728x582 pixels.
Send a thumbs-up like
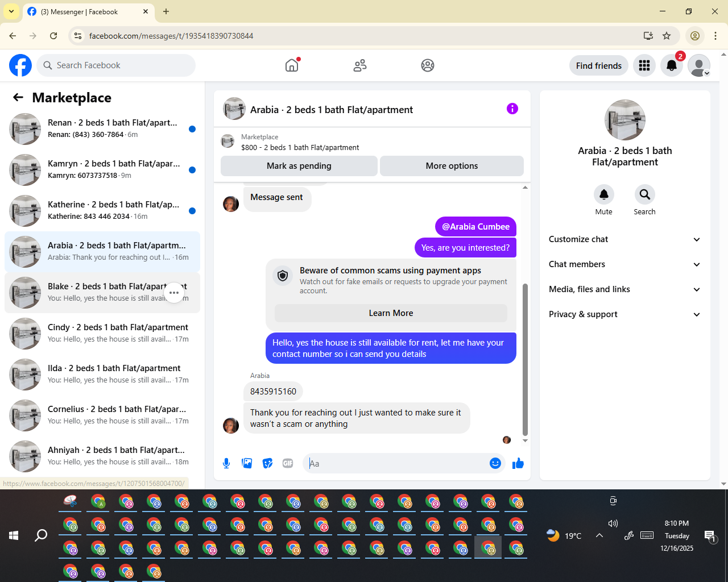click(x=518, y=463)
